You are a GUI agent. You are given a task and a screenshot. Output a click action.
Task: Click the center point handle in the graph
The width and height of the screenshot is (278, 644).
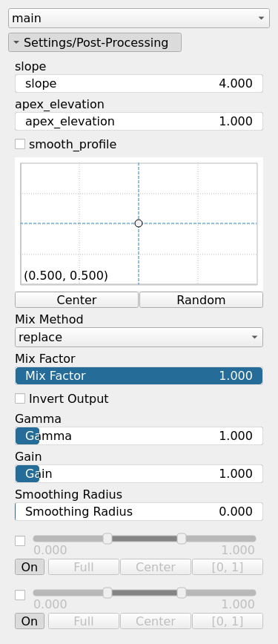(139, 223)
